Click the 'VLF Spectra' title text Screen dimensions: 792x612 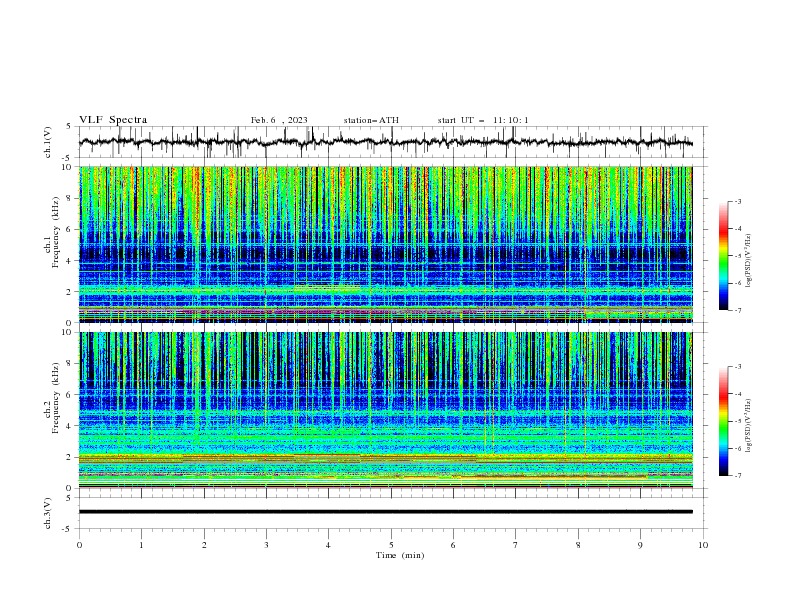click(x=113, y=120)
